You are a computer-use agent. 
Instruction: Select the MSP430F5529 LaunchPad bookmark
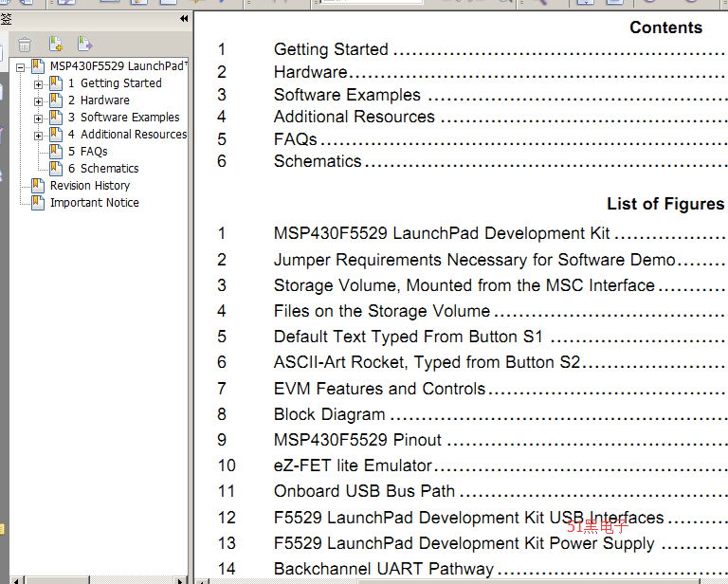[x=118, y=66]
